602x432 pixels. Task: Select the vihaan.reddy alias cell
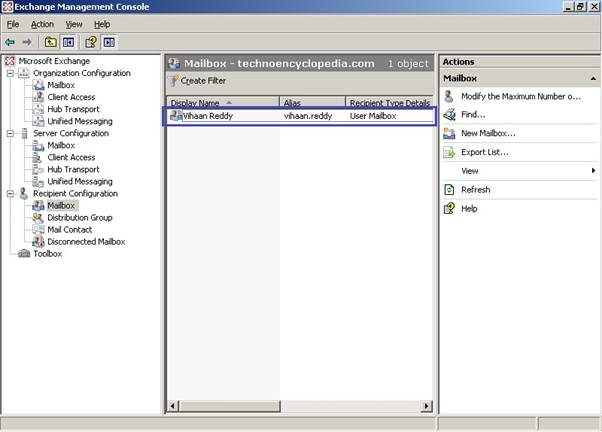click(308, 116)
